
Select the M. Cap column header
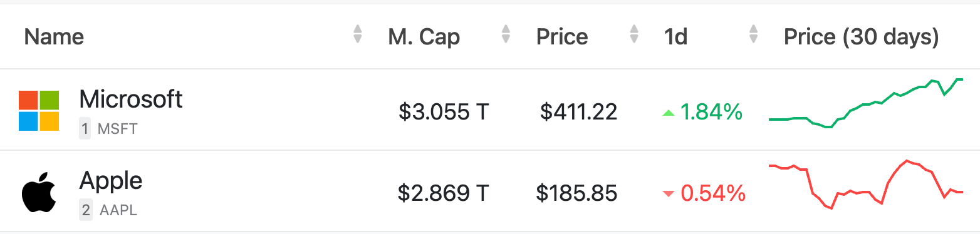[424, 37]
